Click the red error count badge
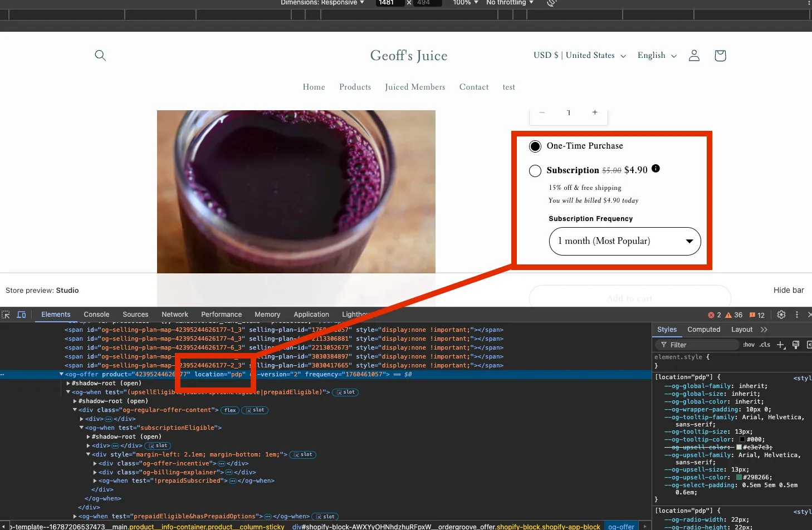The width and height of the screenshot is (812, 530). [x=715, y=315]
